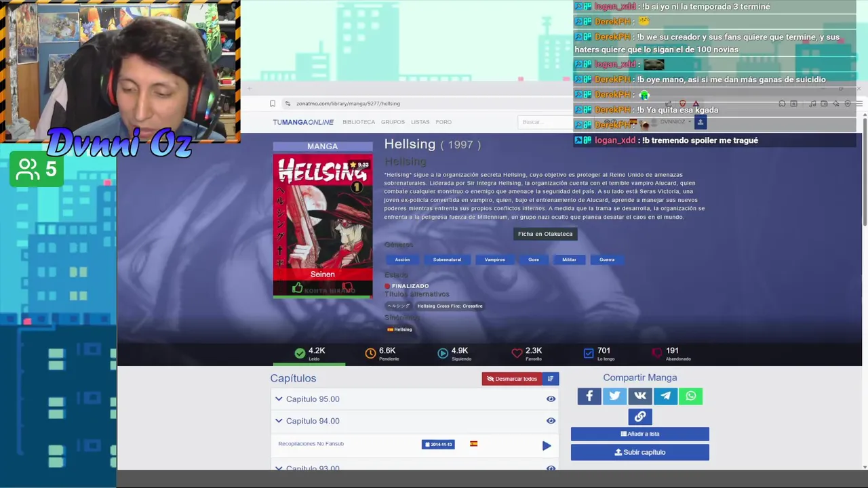The width and height of the screenshot is (868, 488).
Task: Expand Capítulo 95.00 with its chevron
Action: (x=279, y=399)
